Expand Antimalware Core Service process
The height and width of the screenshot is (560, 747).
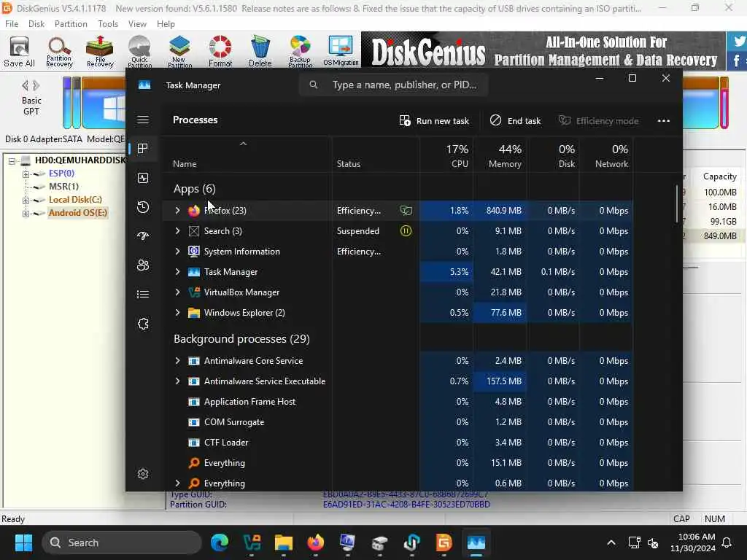pos(177,361)
